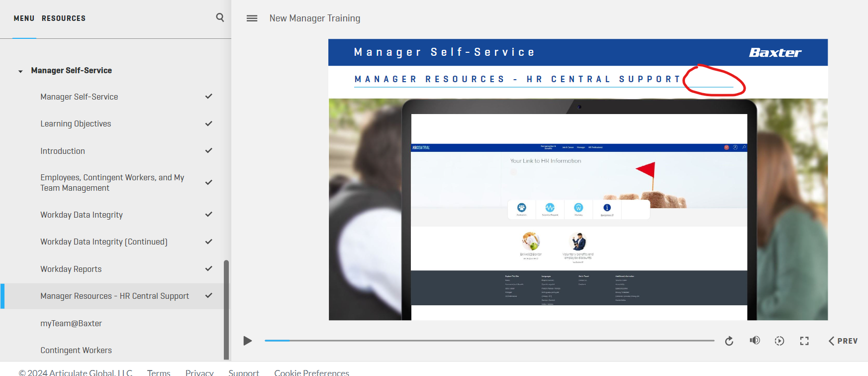Replay the slide using the replay icon

point(729,341)
